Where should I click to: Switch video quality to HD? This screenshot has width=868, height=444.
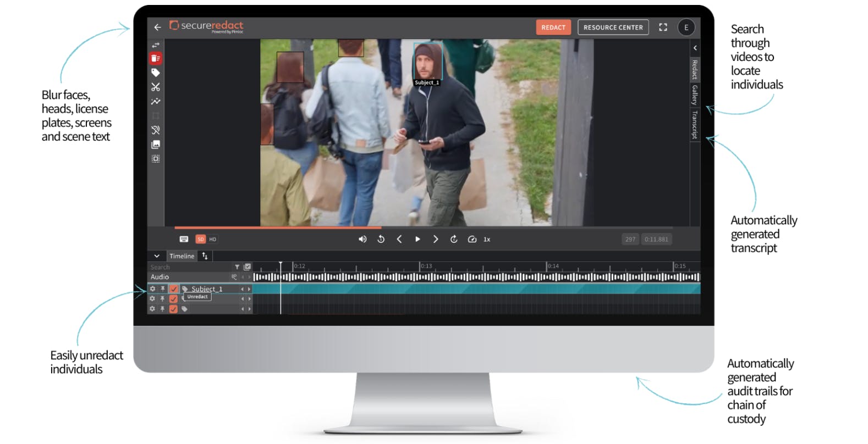pos(213,239)
